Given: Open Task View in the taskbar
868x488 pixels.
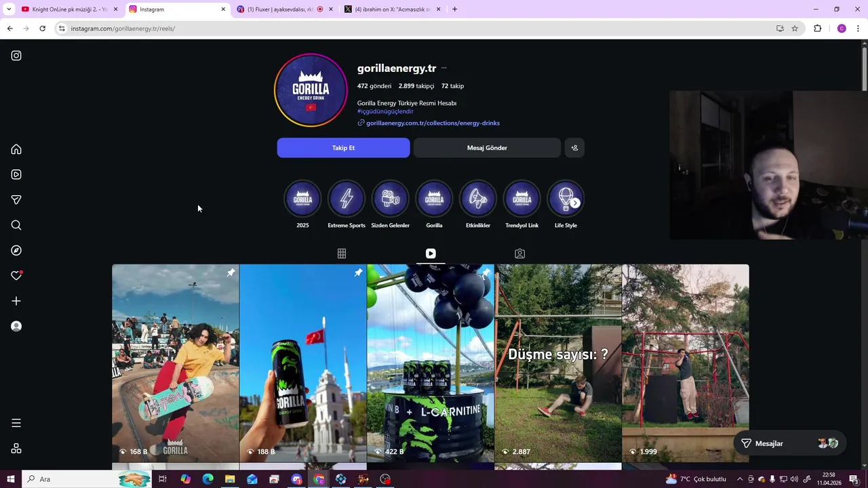Looking at the screenshot, I should pyautogui.click(x=163, y=479).
